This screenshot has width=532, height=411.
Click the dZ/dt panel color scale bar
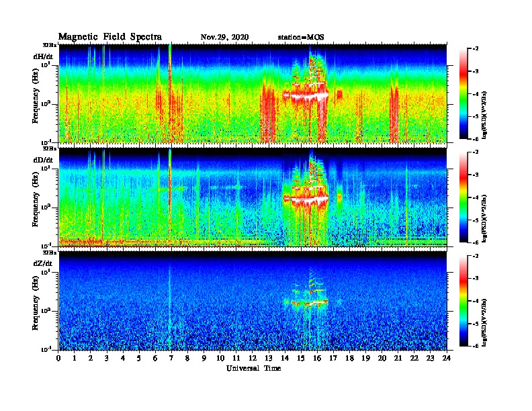click(x=463, y=301)
